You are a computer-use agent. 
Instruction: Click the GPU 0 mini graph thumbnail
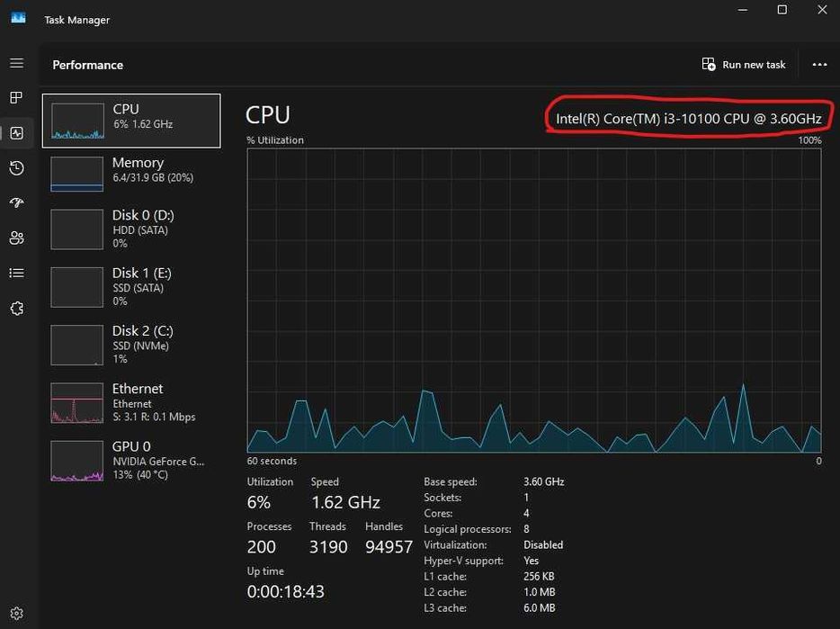(77, 461)
